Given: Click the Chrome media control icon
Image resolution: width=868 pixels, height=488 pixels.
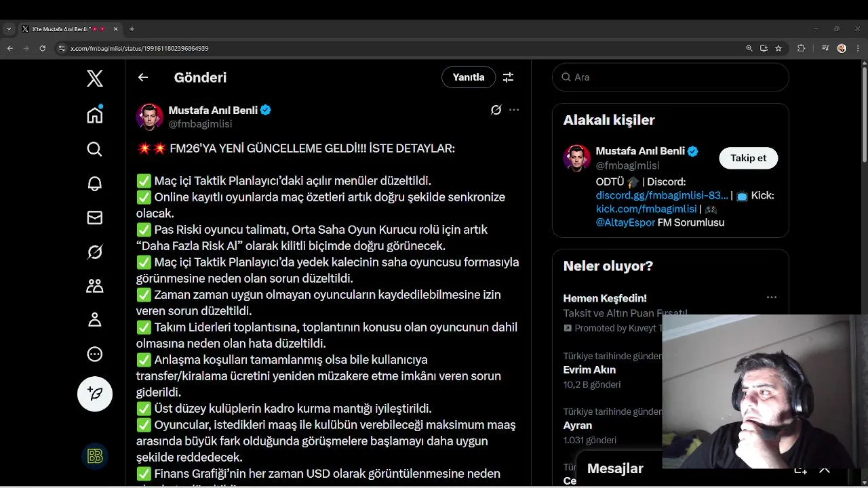Looking at the screenshot, I should coord(825,48).
